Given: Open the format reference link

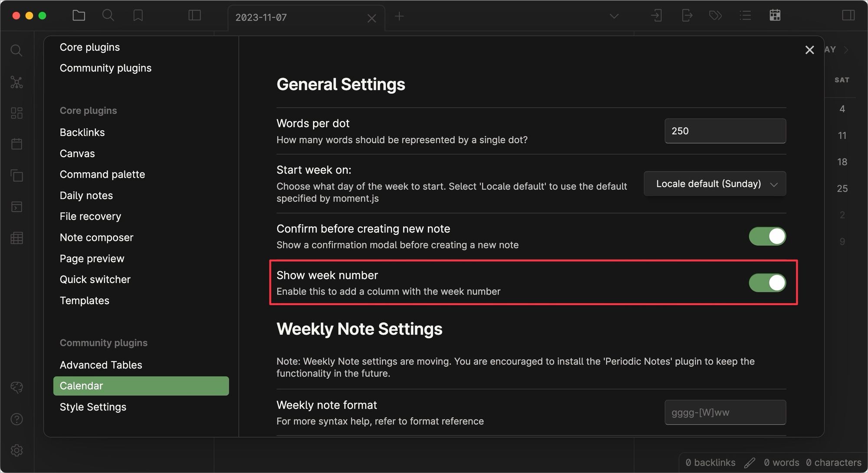Looking at the screenshot, I should click(x=447, y=421).
